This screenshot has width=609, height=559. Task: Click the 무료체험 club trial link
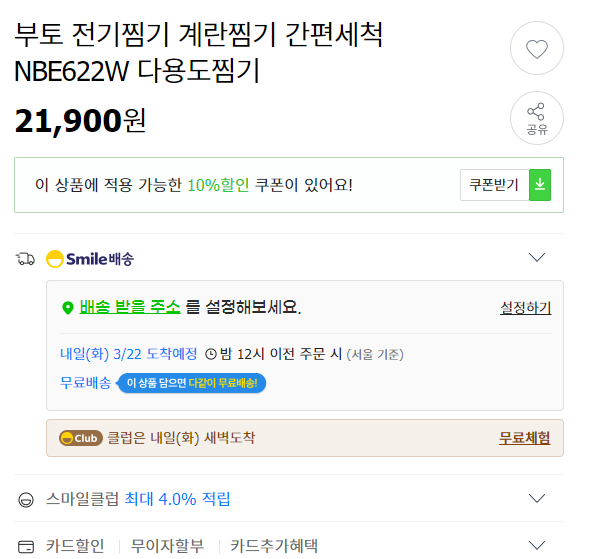pyautogui.click(x=524, y=438)
